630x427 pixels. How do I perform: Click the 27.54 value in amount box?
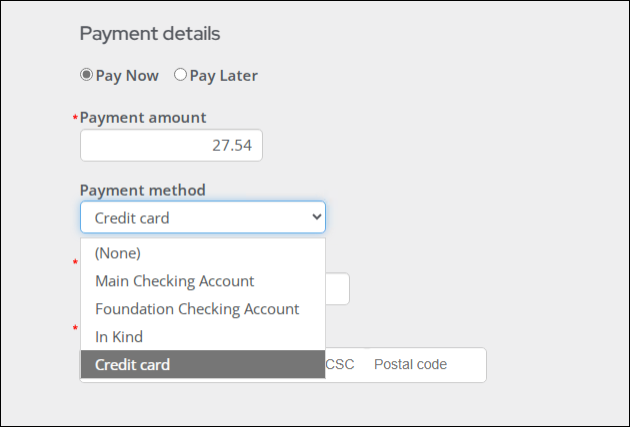click(x=232, y=146)
